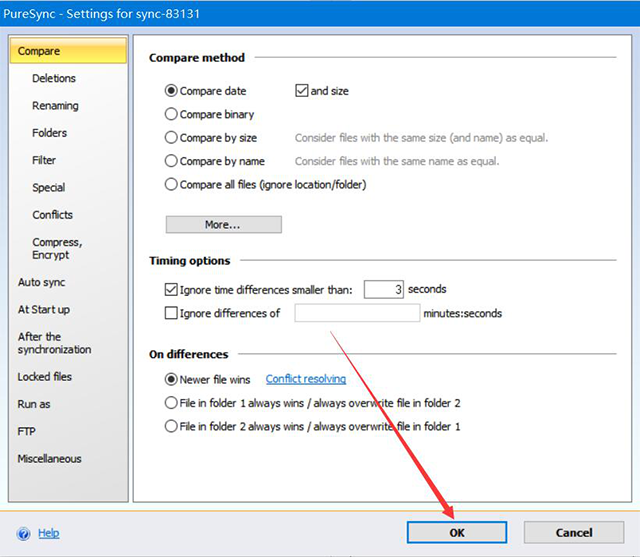
Task: Choose Compare all files (ignore location/folder)
Action: (171, 184)
